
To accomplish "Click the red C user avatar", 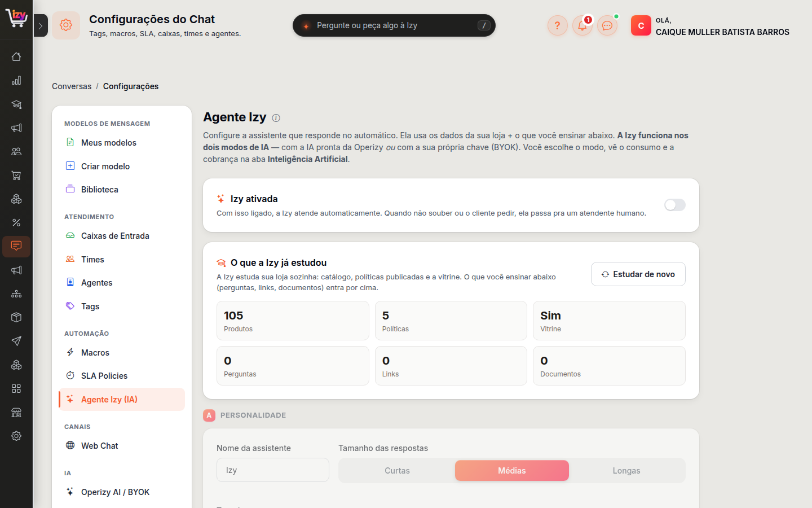I will (641, 25).
